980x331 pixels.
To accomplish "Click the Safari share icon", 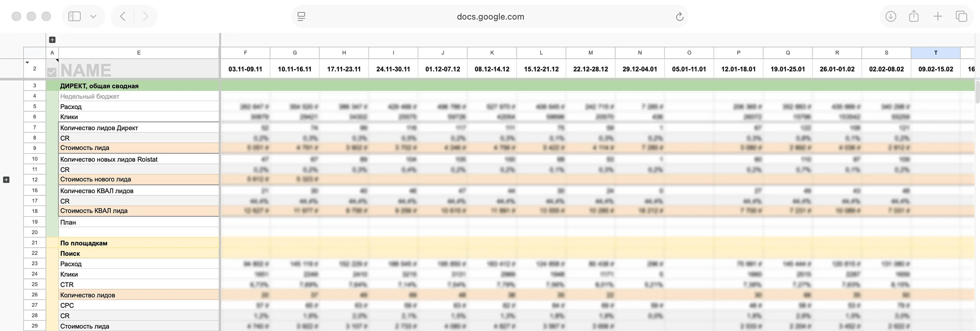I will tap(914, 16).
